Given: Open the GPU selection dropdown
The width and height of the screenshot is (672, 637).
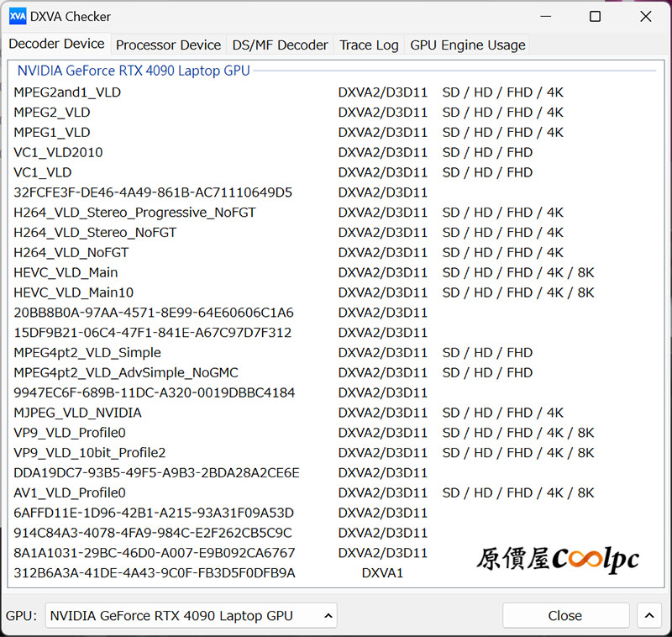Looking at the screenshot, I should (x=192, y=615).
